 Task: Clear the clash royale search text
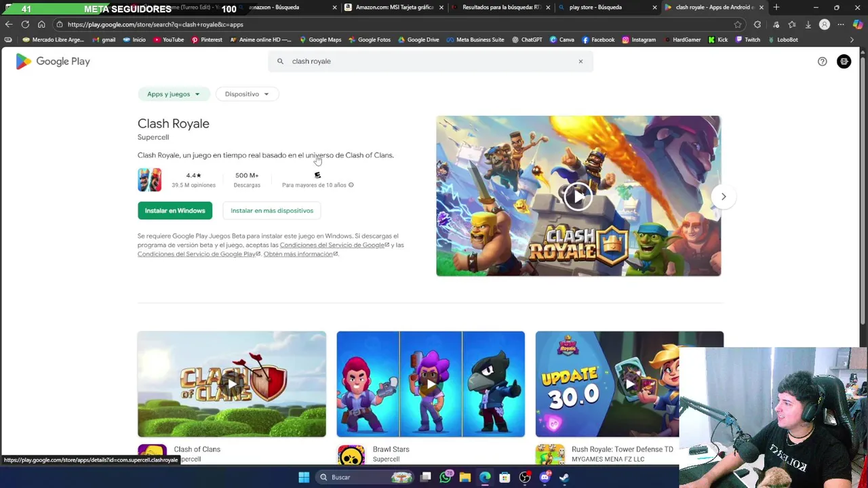(580, 61)
